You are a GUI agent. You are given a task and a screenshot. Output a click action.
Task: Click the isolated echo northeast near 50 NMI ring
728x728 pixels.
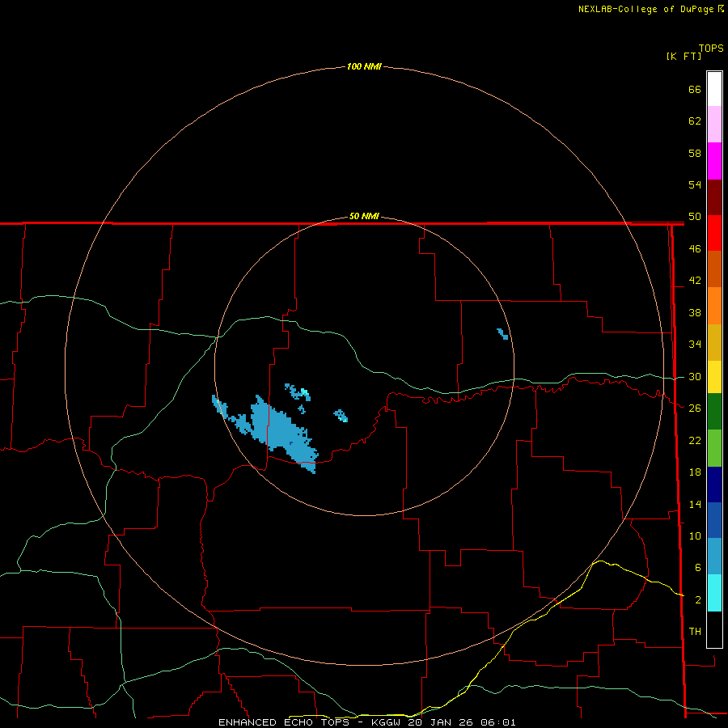(502, 334)
